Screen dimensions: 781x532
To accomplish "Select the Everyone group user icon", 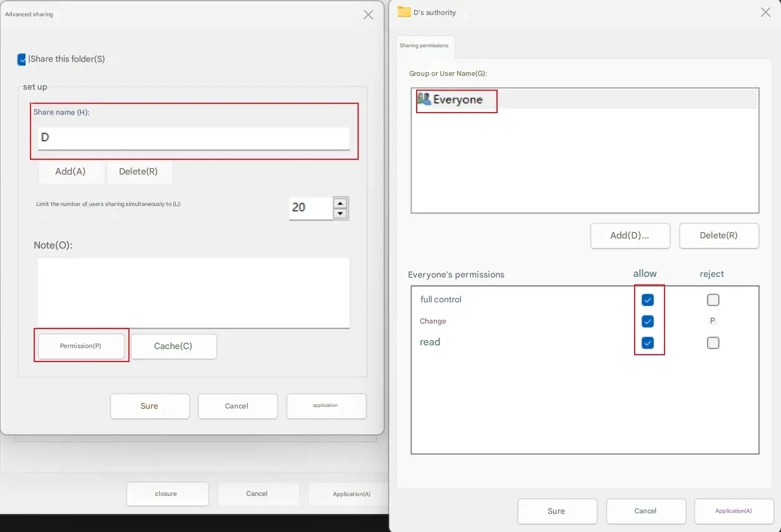I will (x=424, y=99).
